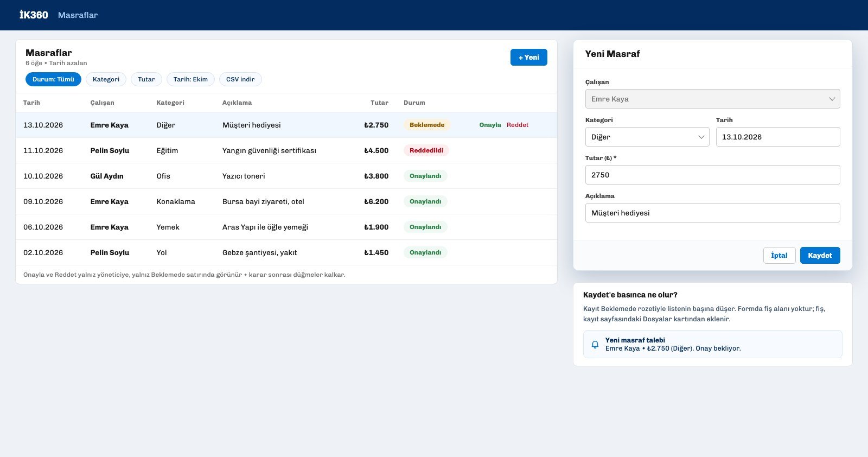Open the Tarih: Ekim filter chip
Screen dimensions: 868x457
[x=190, y=79]
